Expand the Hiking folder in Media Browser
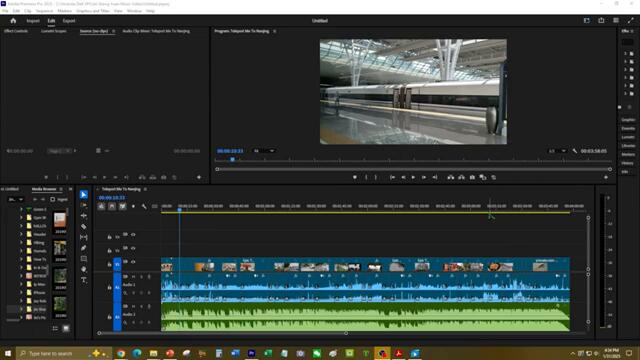 pos(21,242)
